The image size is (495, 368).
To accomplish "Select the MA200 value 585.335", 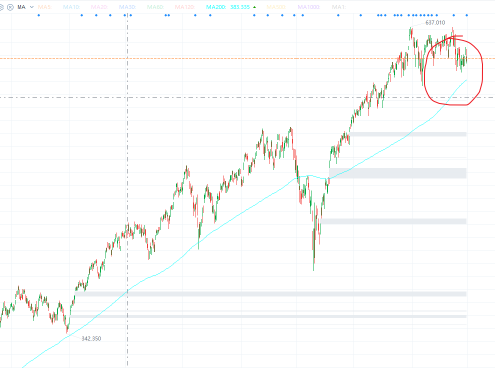I will click(x=240, y=7).
